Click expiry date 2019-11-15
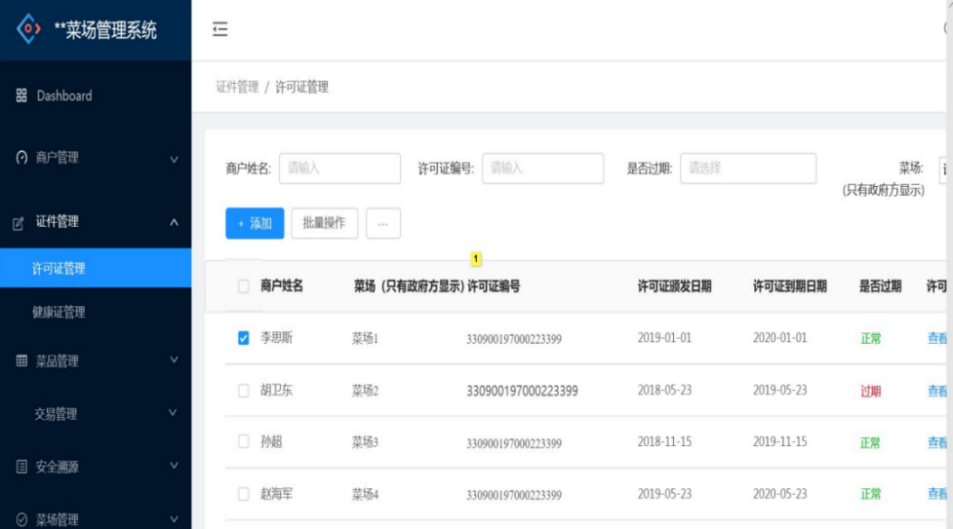 (780, 441)
